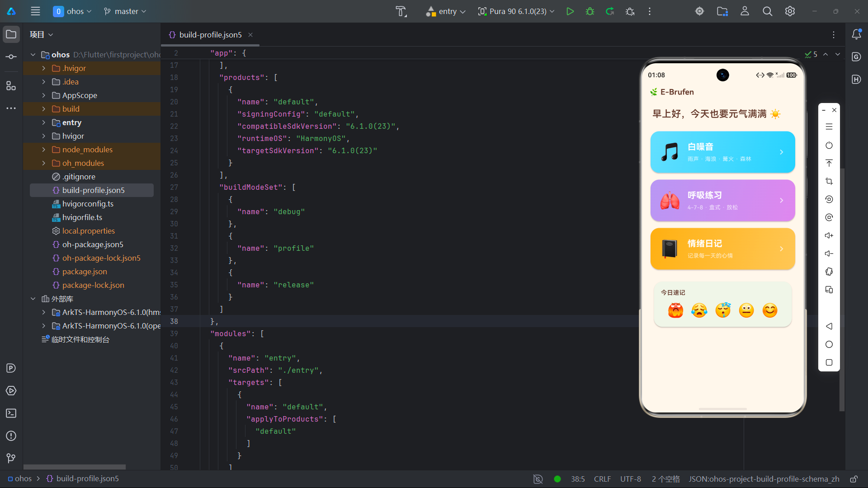Open the 项目 view dropdown
The image size is (868, 488).
click(x=42, y=34)
